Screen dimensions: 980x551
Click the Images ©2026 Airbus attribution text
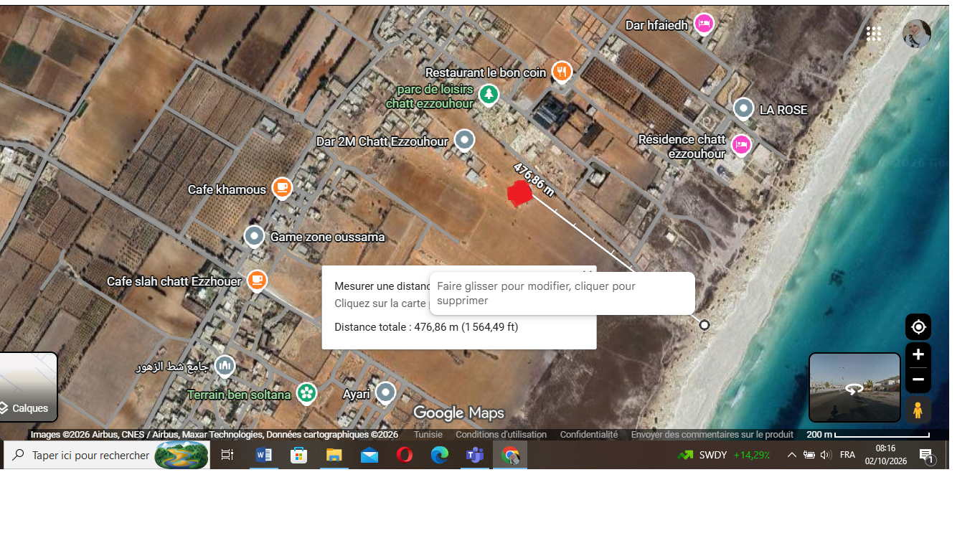[x=214, y=435]
